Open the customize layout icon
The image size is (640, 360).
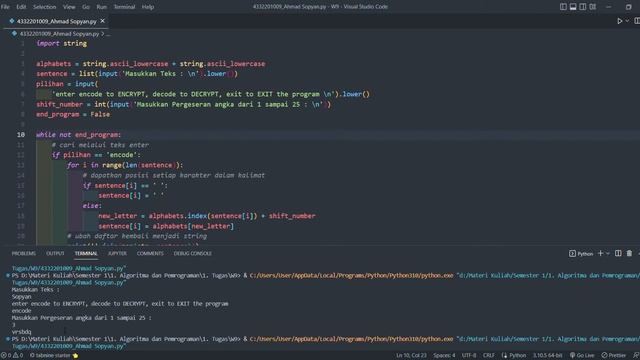(593, 7)
